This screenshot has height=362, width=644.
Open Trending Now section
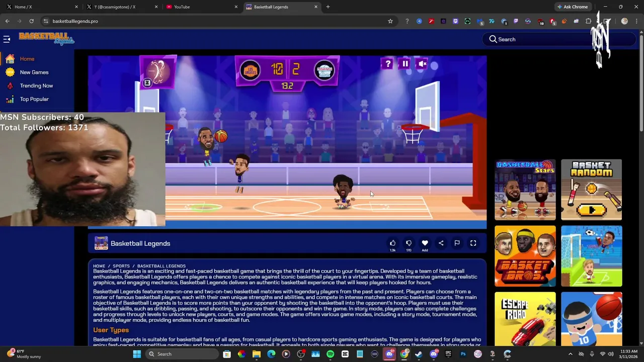(x=36, y=86)
